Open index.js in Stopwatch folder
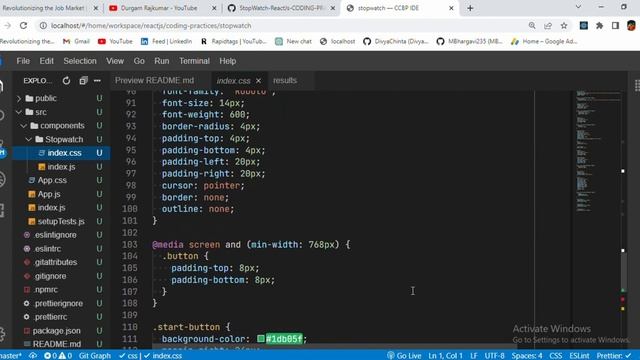The height and width of the screenshot is (360, 640). (61, 167)
